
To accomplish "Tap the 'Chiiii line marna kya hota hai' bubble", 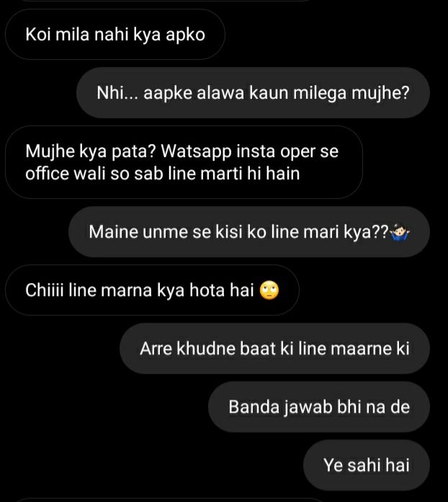I will [153, 290].
